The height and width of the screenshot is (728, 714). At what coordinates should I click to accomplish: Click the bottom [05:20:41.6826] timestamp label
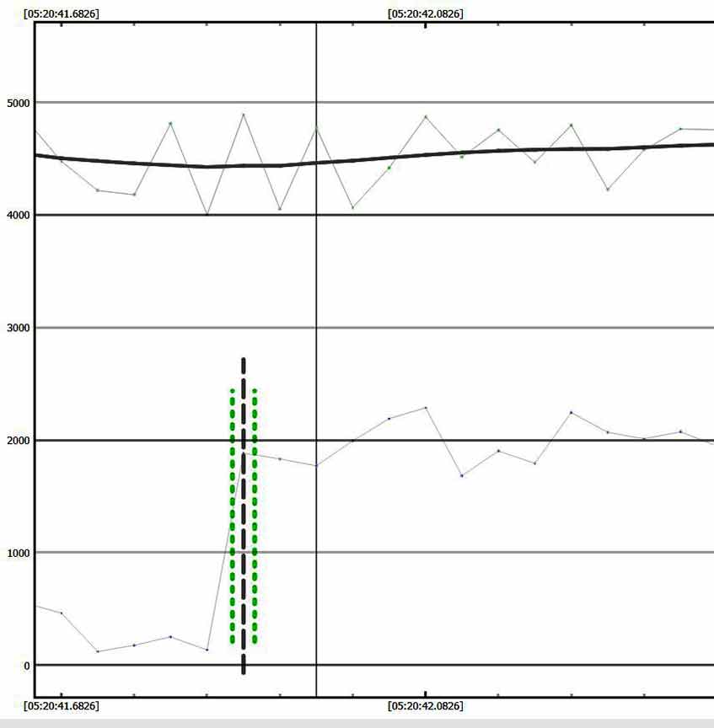click(x=62, y=706)
